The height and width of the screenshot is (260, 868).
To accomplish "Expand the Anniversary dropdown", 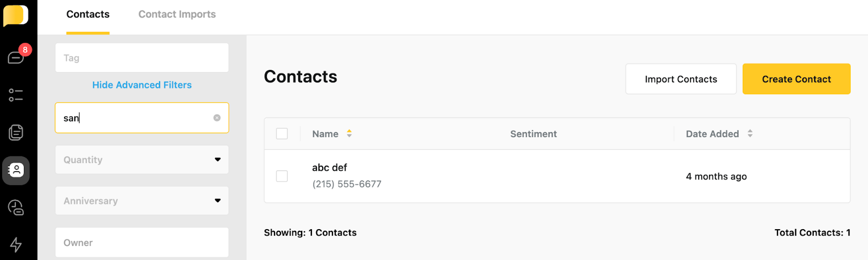I will pos(142,201).
